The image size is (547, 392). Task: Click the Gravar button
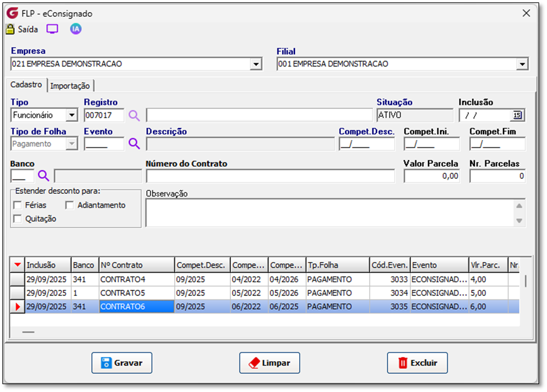click(x=121, y=362)
